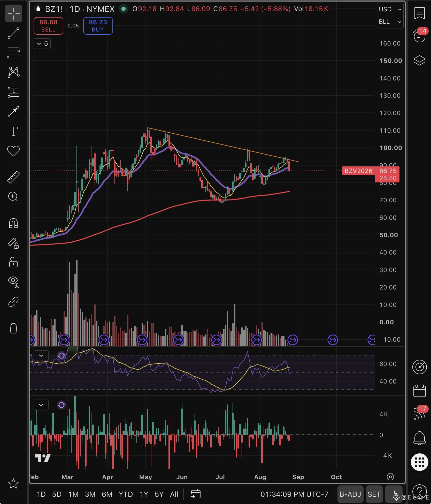Click the blue 86.73 BUY button

tap(98, 26)
